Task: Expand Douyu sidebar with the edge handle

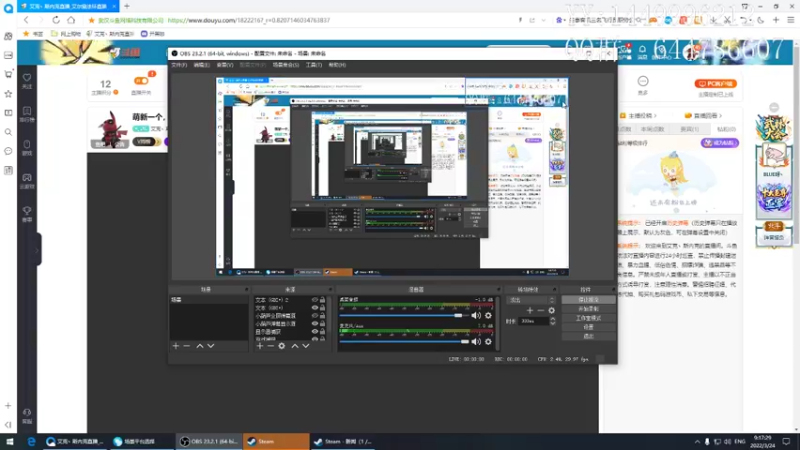Action: [x=38, y=251]
